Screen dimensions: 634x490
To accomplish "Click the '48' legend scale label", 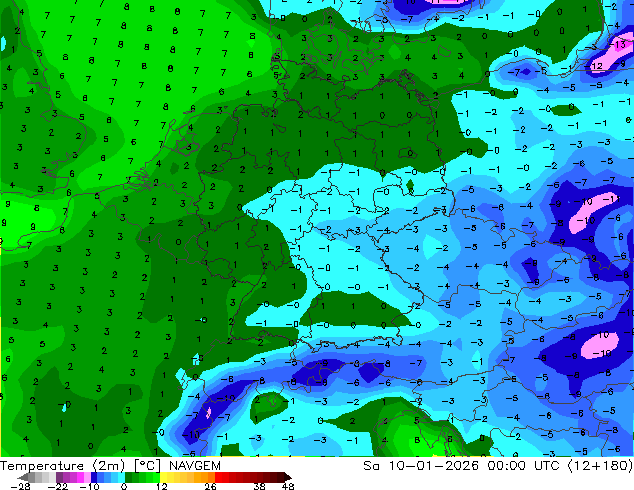I will click(288, 486).
